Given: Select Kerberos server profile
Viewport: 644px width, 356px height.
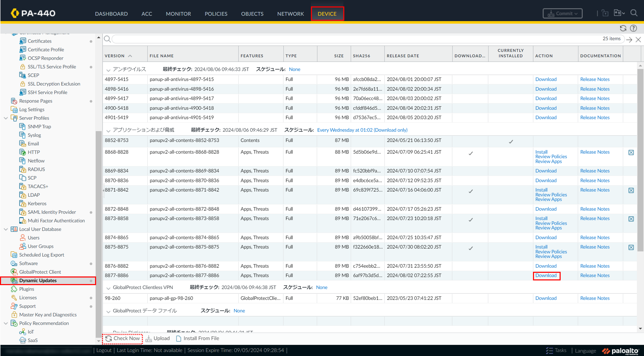Looking at the screenshot, I should point(37,204).
